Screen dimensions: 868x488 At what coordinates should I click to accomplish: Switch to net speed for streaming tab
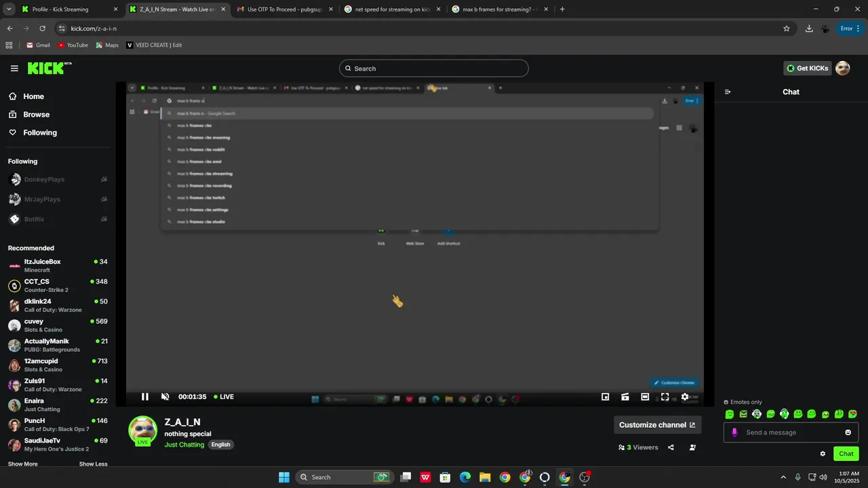(392, 9)
